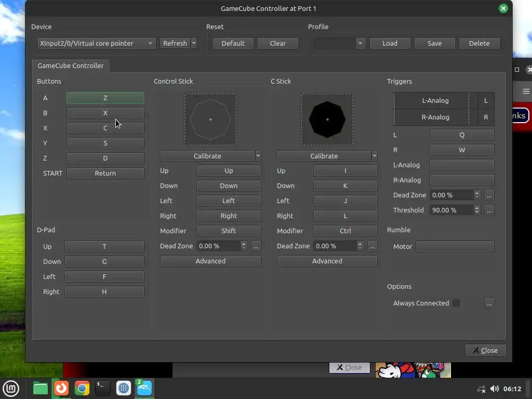Remap D-Pad Right mapped to H
Image resolution: width=532 pixels, height=399 pixels.
click(x=104, y=292)
